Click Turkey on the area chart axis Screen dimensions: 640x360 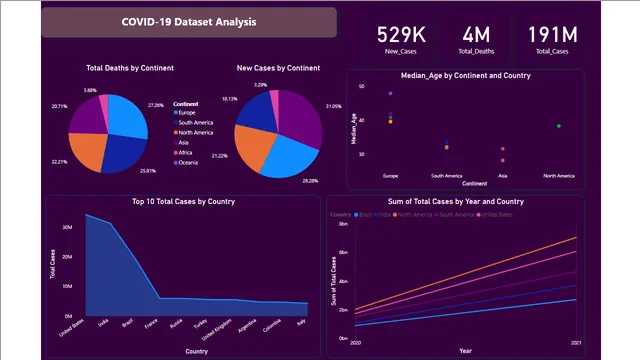tap(200, 324)
